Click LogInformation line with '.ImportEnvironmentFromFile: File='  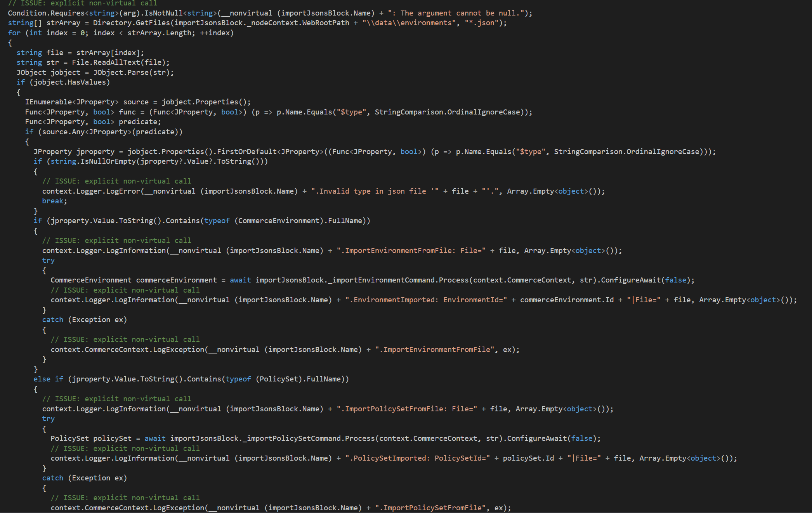[332, 251]
